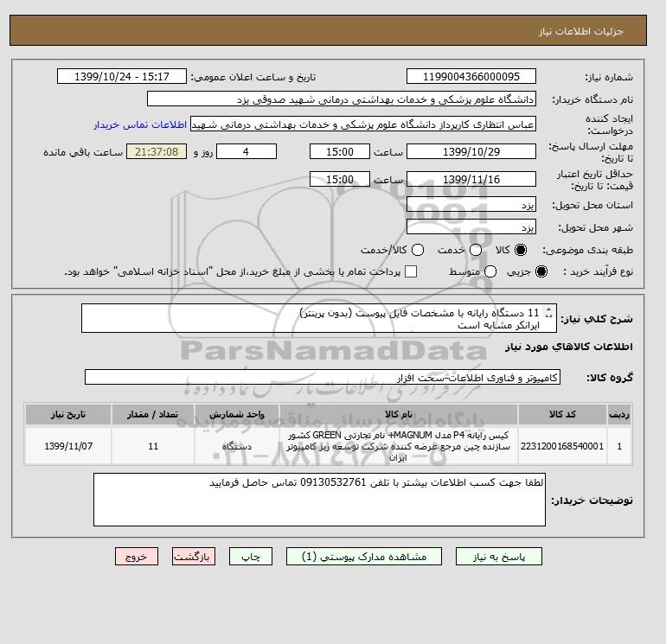Click the گروه کالا field کامپیوتر و فناوری

(x=323, y=377)
